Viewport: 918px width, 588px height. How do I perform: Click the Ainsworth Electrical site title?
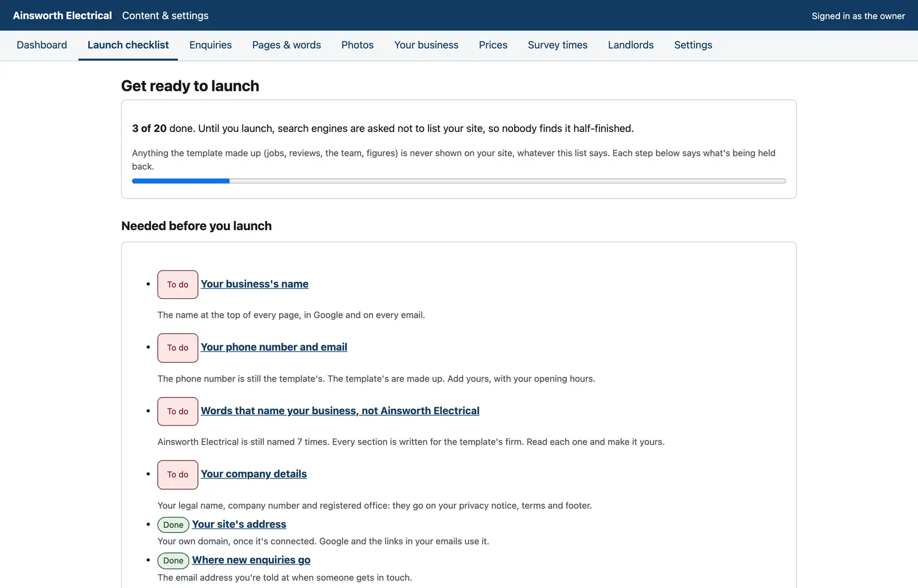click(63, 15)
